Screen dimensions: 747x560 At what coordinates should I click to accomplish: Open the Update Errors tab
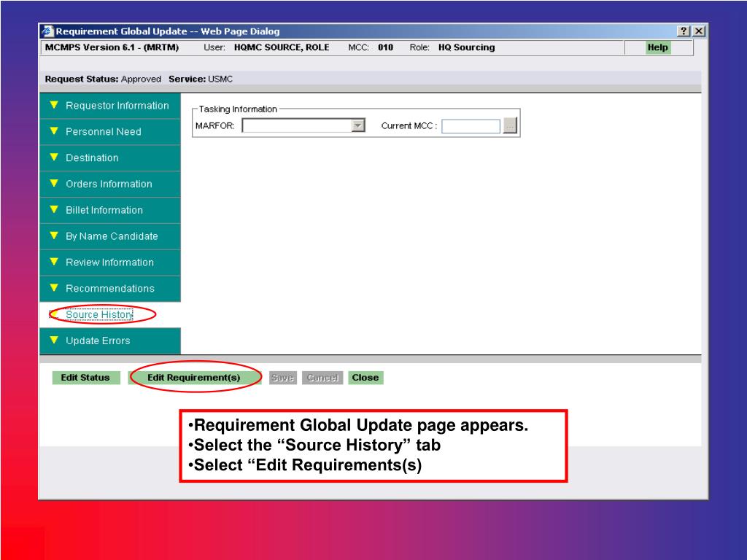110,341
